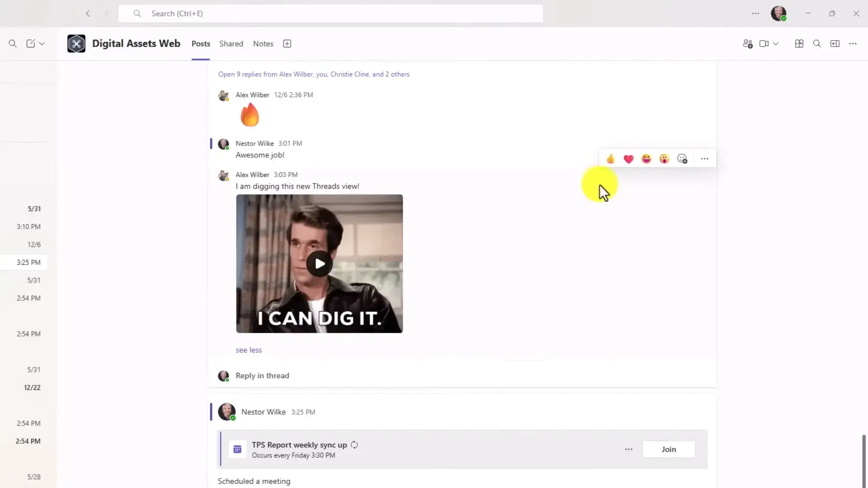Start a meeting with the camera icon
Image resolution: width=868 pixels, height=488 pixels.
[x=764, y=44]
